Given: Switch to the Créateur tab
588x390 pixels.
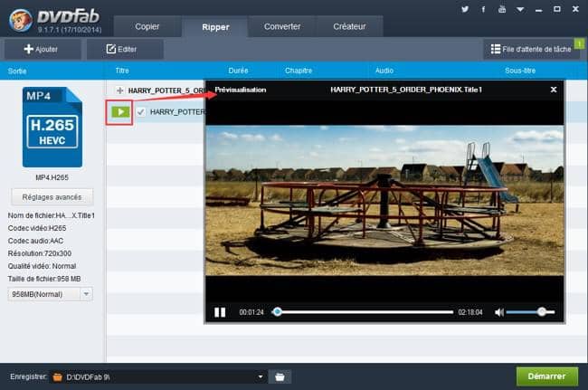Looking at the screenshot, I should click(349, 26).
